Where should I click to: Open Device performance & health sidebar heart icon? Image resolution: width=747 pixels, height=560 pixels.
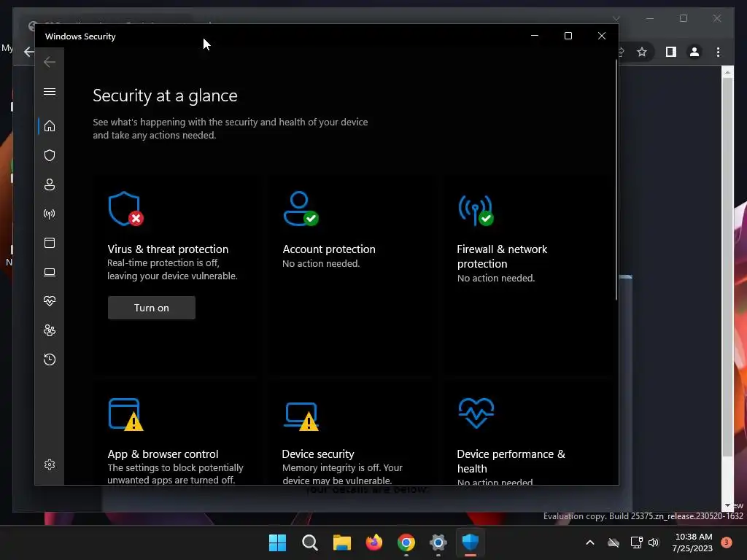coord(50,301)
